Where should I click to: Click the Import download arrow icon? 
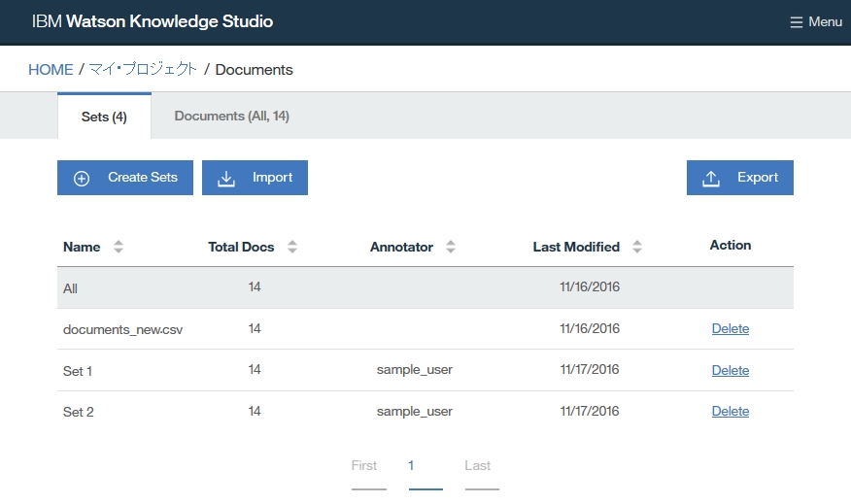click(226, 178)
